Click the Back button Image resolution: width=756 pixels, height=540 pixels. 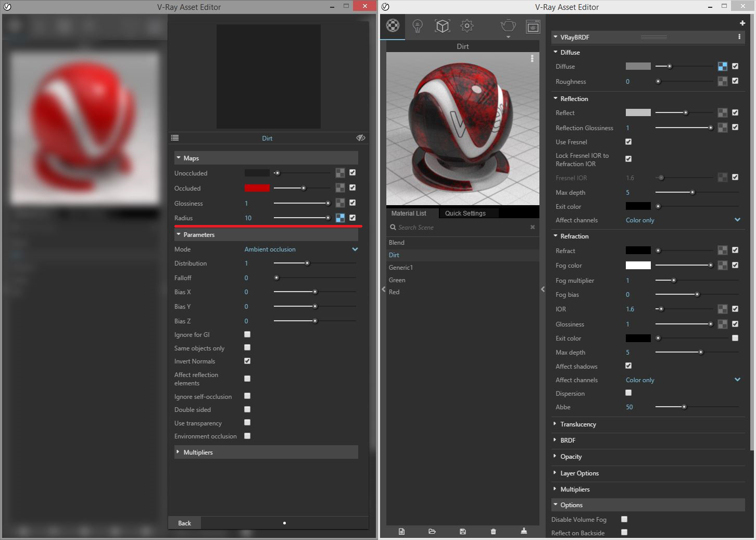pyautogui.click(x=184, y=523)
